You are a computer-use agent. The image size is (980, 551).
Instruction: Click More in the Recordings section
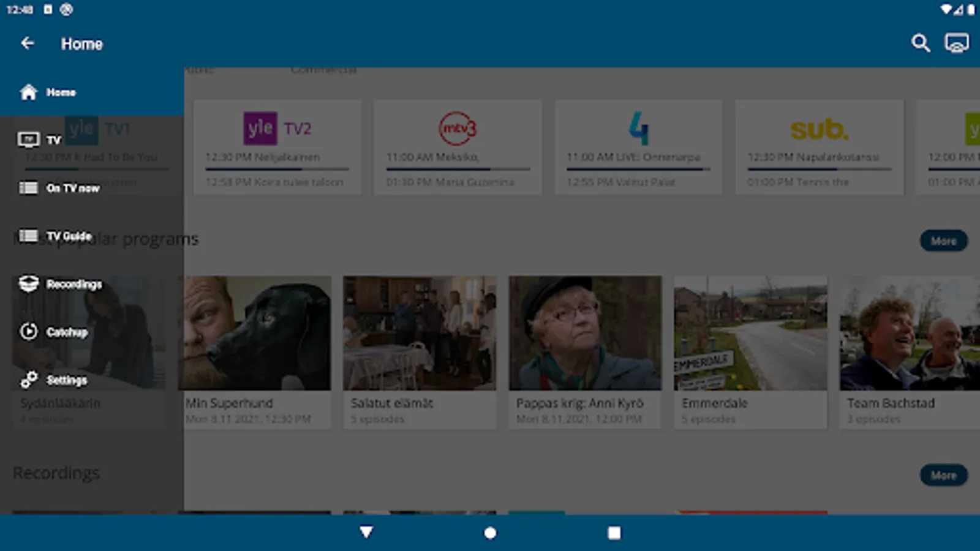pyautogui.click(x=943, y=475)
